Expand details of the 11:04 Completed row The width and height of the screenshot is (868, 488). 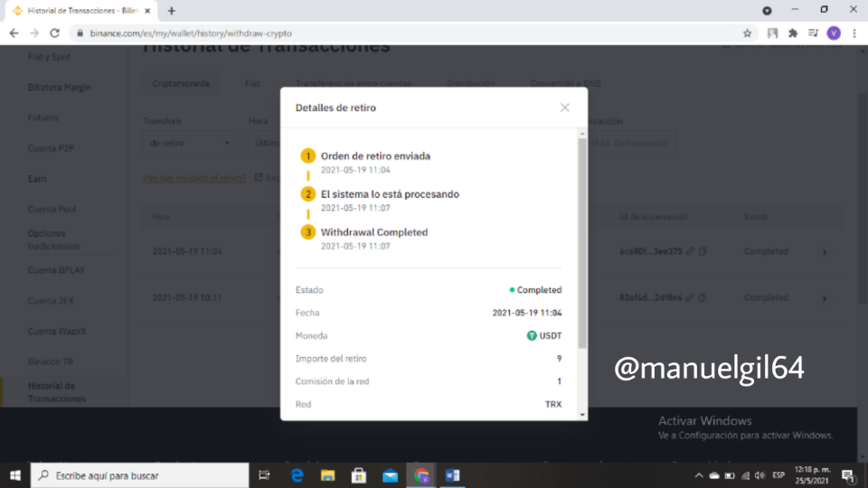click(825, 252)
